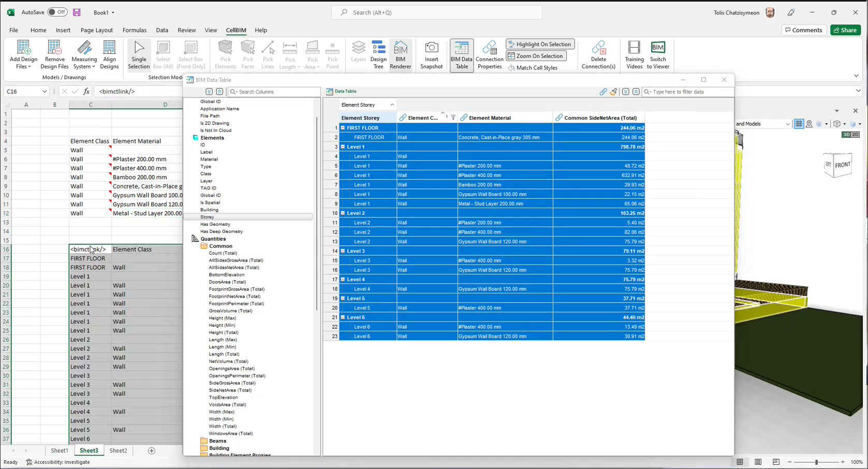The image size is (868, 469).
Task: Collapse the Level 1 group row
Action: pyautogui.click(x=343, y=147)
